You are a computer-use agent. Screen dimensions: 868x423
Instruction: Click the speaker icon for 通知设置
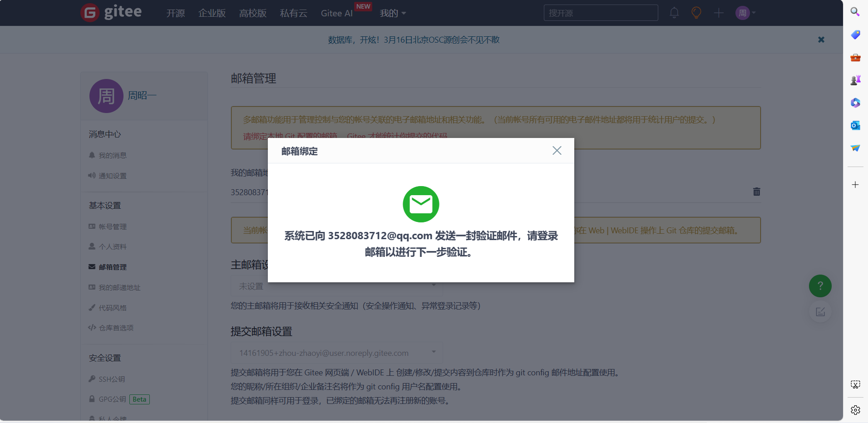tap(93, 176)
